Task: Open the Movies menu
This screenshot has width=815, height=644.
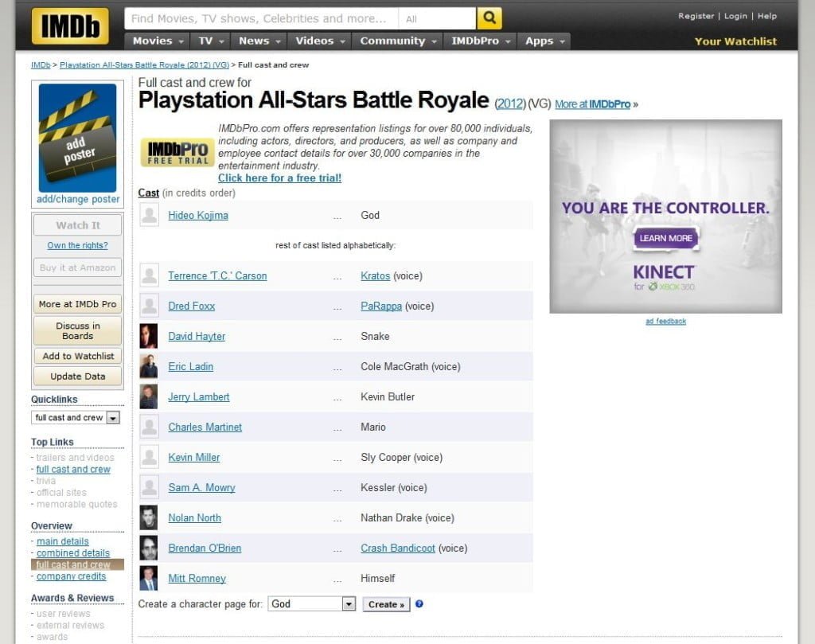Action: [x=158, y=41]
